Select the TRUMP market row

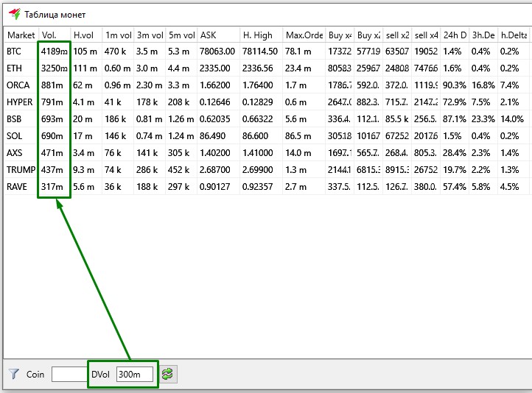(x=21, y=170)
